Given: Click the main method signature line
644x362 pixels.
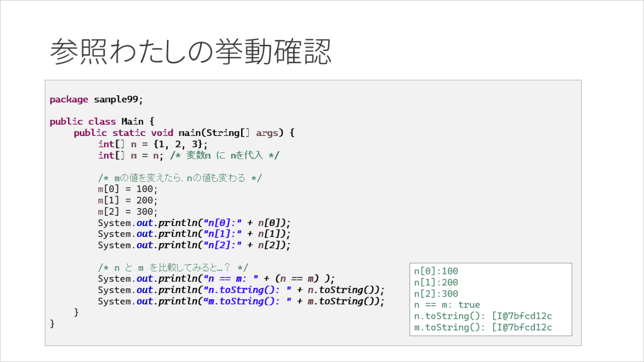Looking at the screenshot, I should 184,133.
